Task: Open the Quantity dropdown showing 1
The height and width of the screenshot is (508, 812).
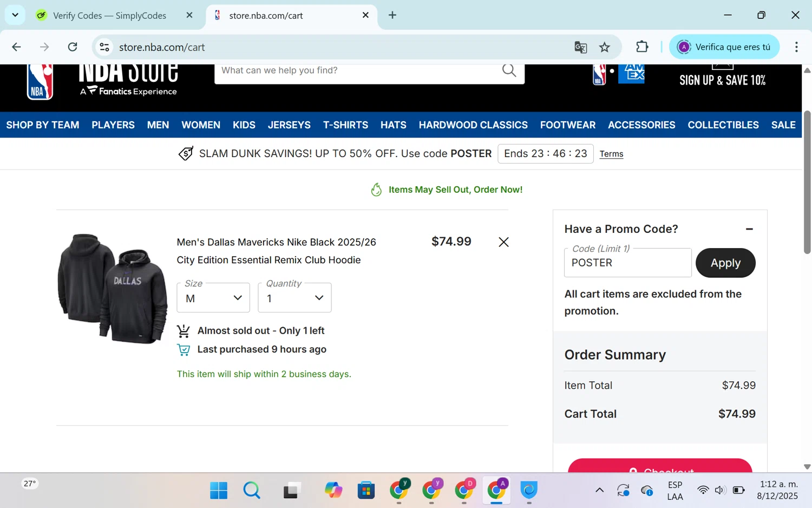Action: 294,297
